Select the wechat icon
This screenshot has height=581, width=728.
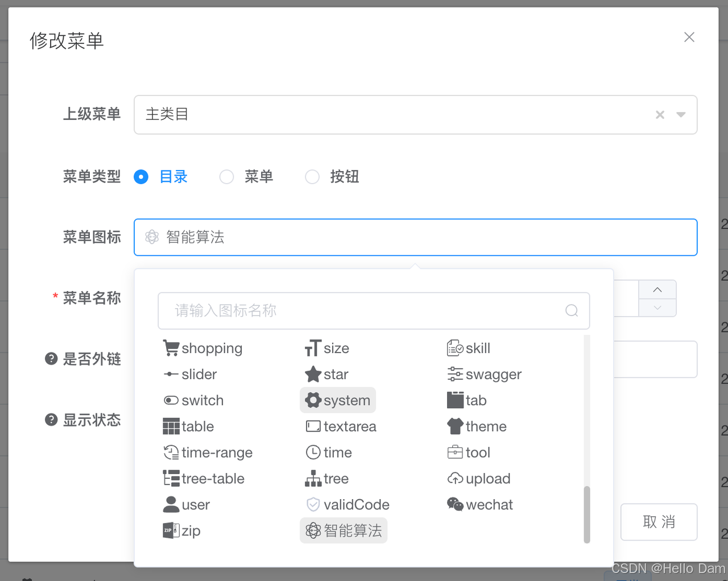point(479,504)
